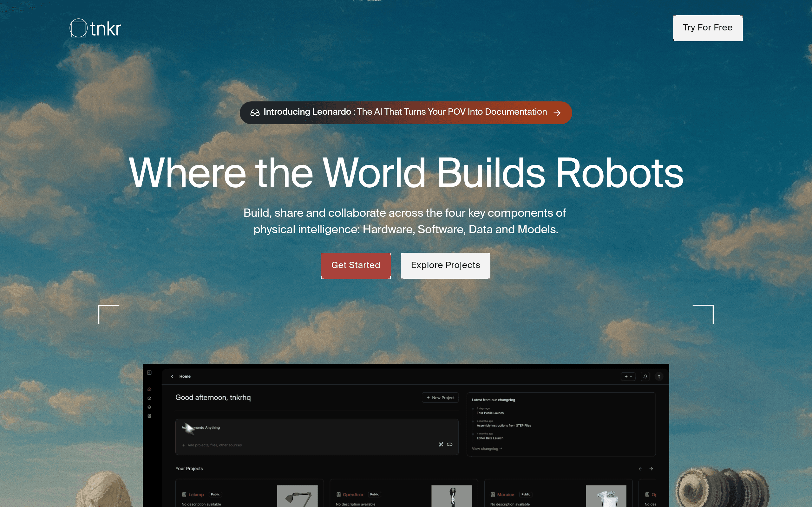Open the 3D parts section from the sidebar icon
The height and width of the screenshot is (507, 812).
[x=149, y=398]
